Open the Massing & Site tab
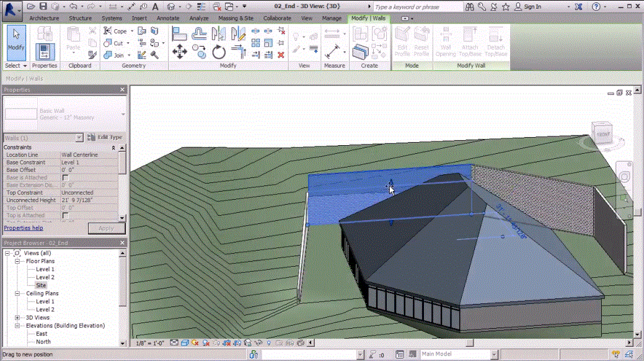 pyautogui.click(x=236, y=18)
